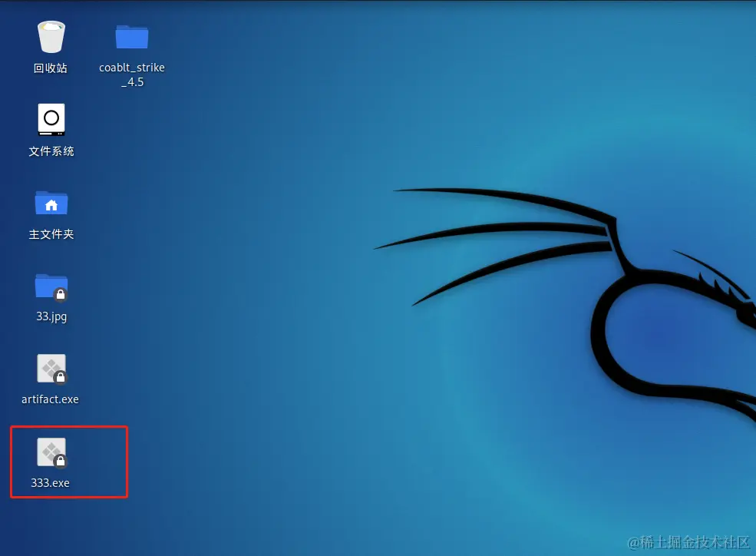Select the coablt_strike_4.5 folder icon

click(x=131, y=37)
